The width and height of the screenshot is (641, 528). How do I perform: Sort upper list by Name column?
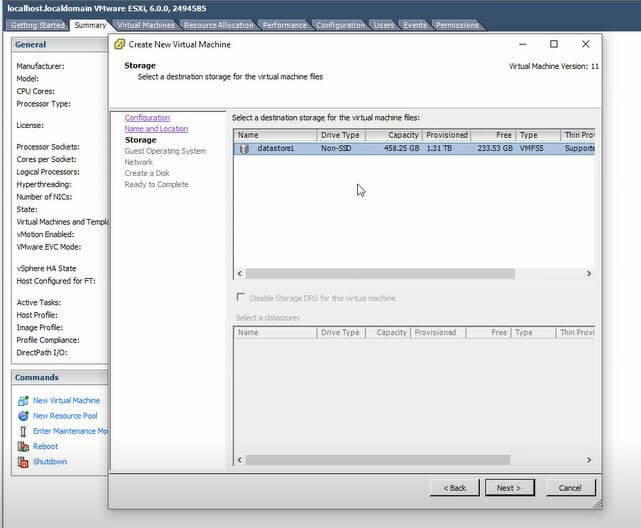click(x=276, y=135)
